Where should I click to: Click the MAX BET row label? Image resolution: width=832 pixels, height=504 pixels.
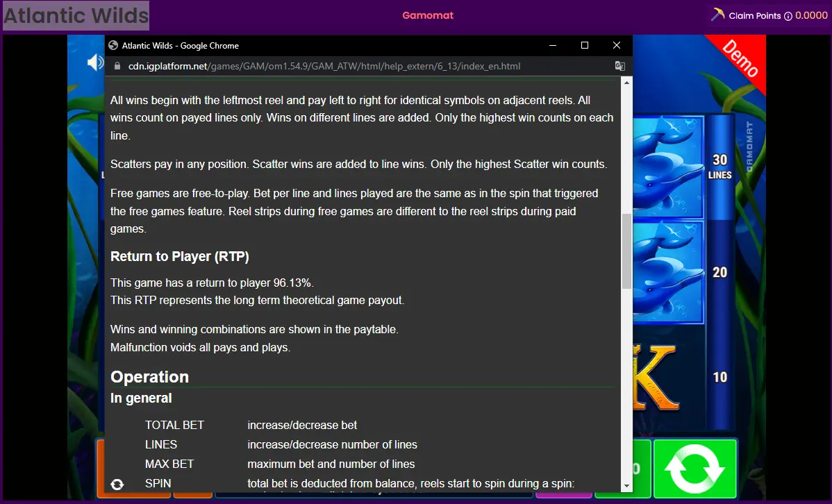[169, 464]
